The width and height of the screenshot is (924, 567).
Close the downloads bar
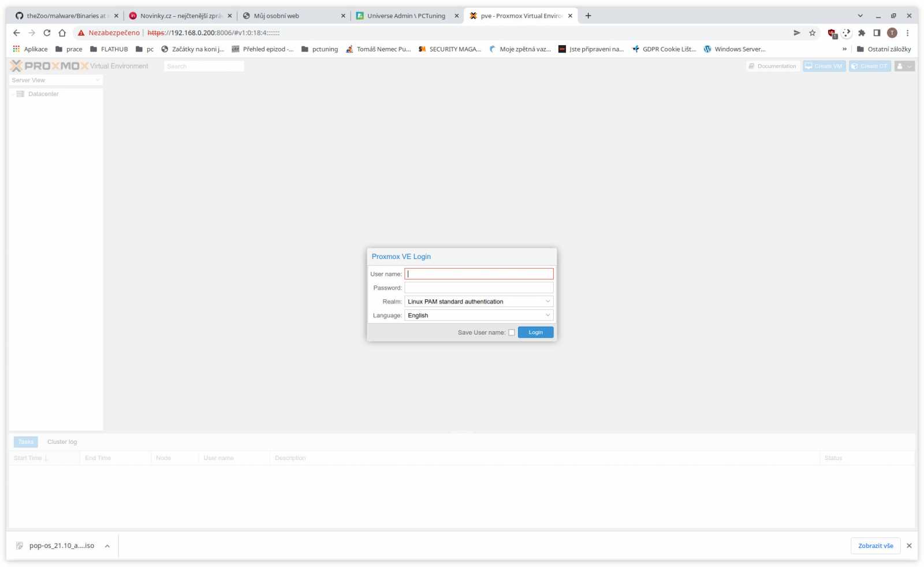[x=909, y=546]
